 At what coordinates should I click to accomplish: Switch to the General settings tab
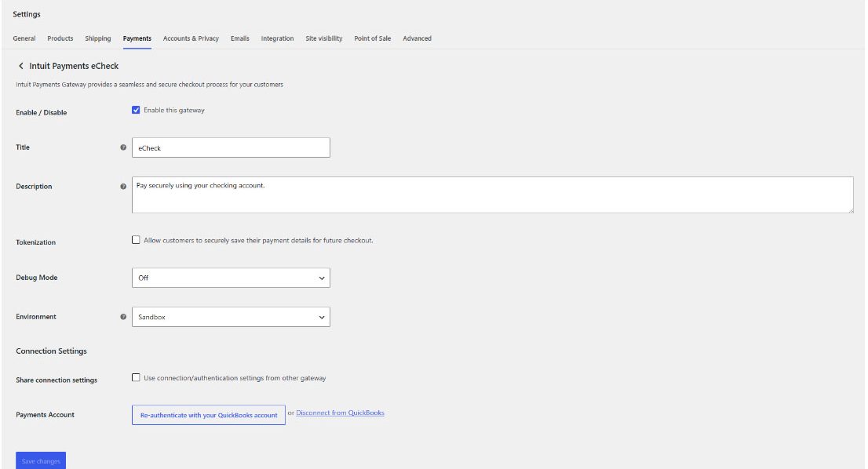coord(24,38)
